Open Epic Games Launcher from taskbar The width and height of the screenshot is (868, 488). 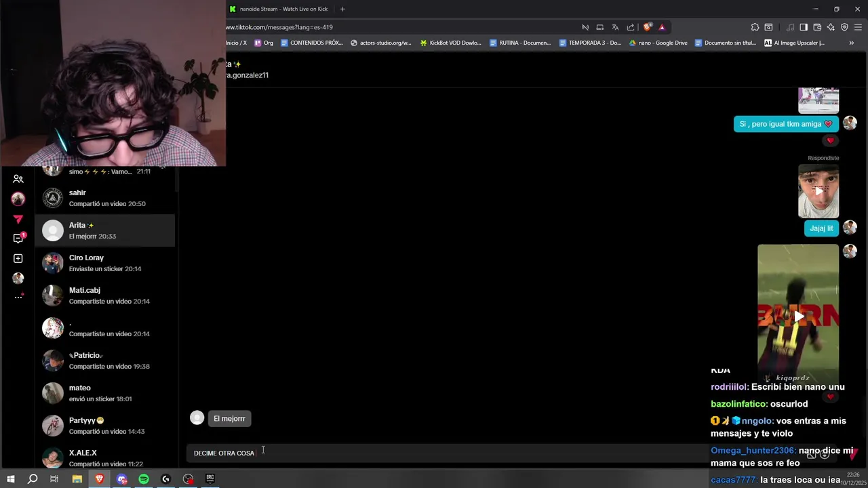(210, 479)
